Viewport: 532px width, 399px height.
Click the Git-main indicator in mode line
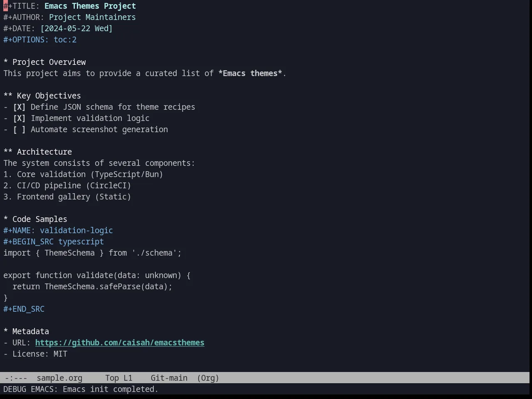pyautogui.click(x=169, y=378)
